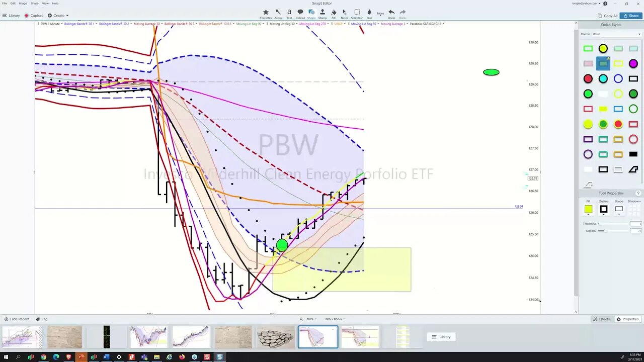The image size is (644, 362).
Task: Open the Share menu
Action: (35, 3)
